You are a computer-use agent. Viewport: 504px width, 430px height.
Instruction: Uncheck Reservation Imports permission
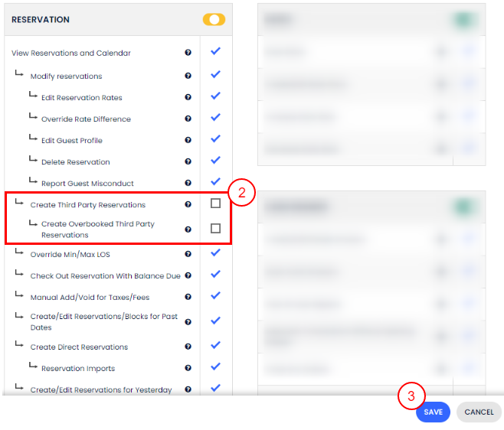(215, 366)
